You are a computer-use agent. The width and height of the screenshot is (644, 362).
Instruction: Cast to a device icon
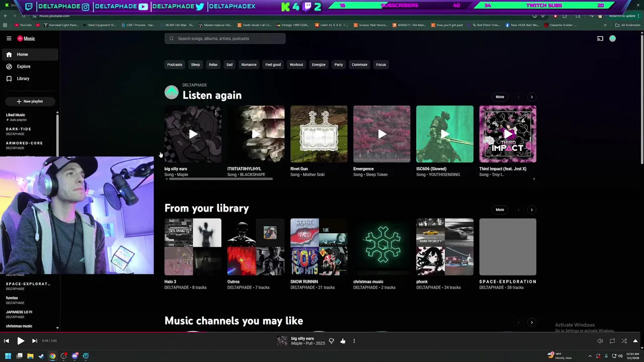[x=600, y=39]
